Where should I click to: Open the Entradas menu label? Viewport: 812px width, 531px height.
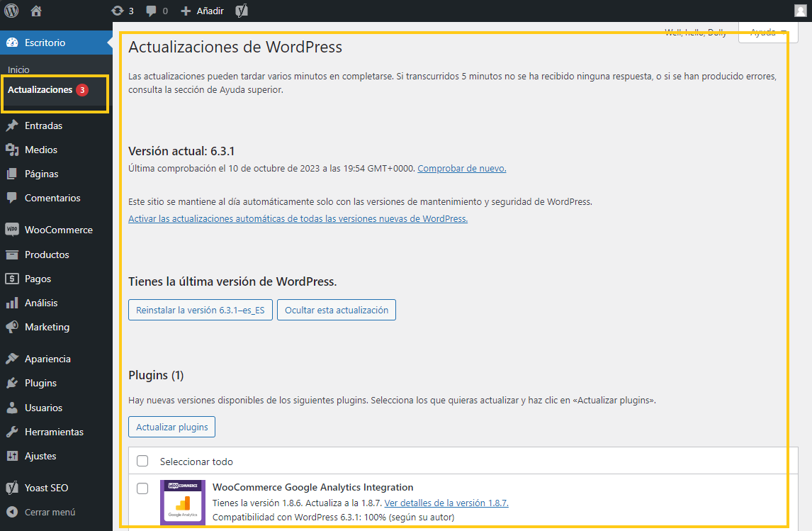(43, 125)
